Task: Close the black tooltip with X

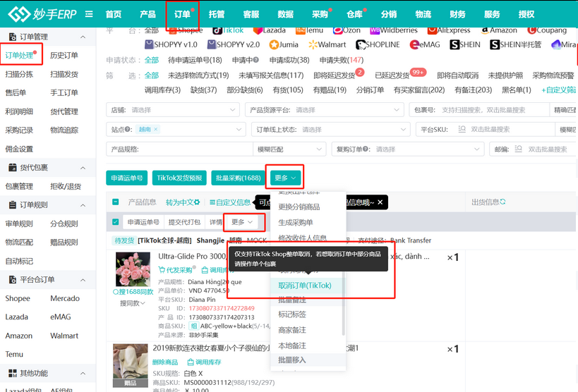Action: tap(380, 202)
